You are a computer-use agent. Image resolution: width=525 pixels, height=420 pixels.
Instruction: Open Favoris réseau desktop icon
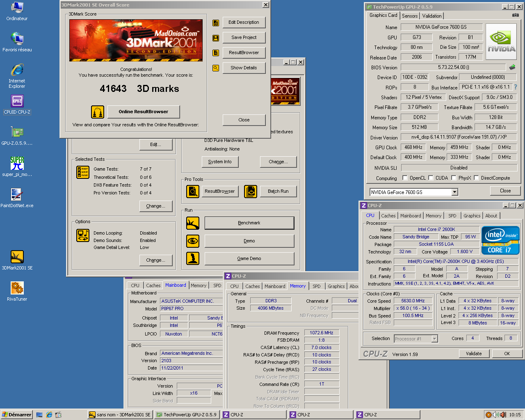(17, 42)
